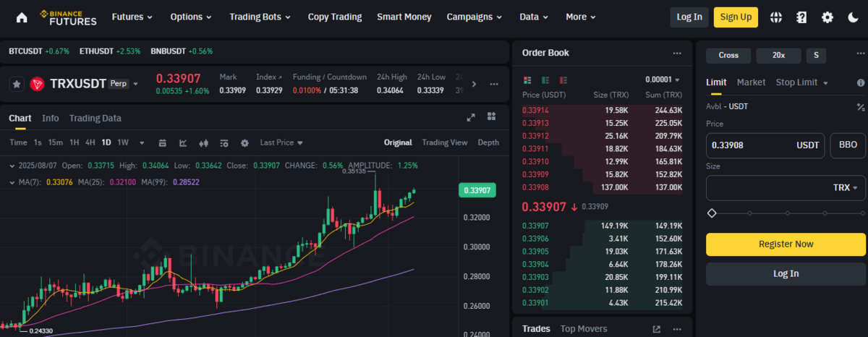Adjust the 20x leverage button
Screen dimensions: 868x337
click(778, 55)
